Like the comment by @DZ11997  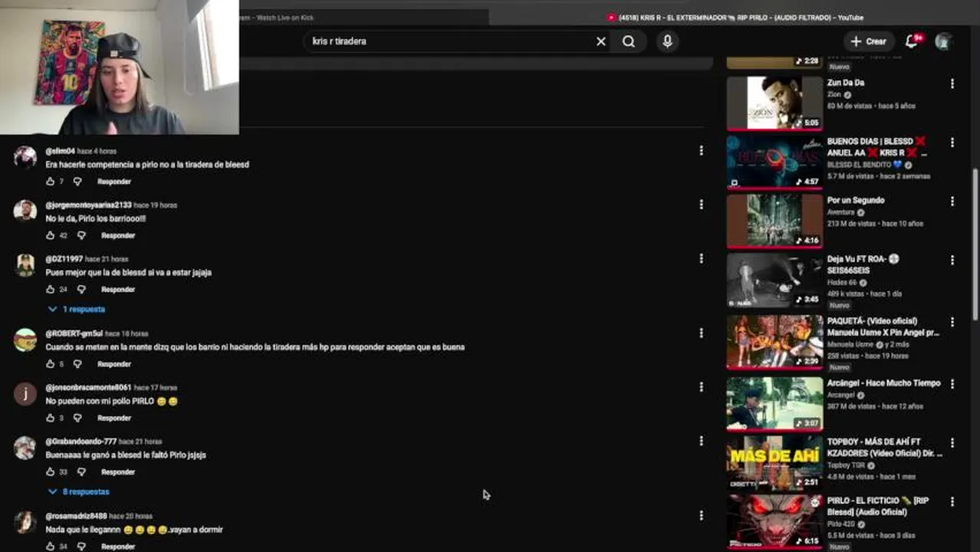point(51,290)
